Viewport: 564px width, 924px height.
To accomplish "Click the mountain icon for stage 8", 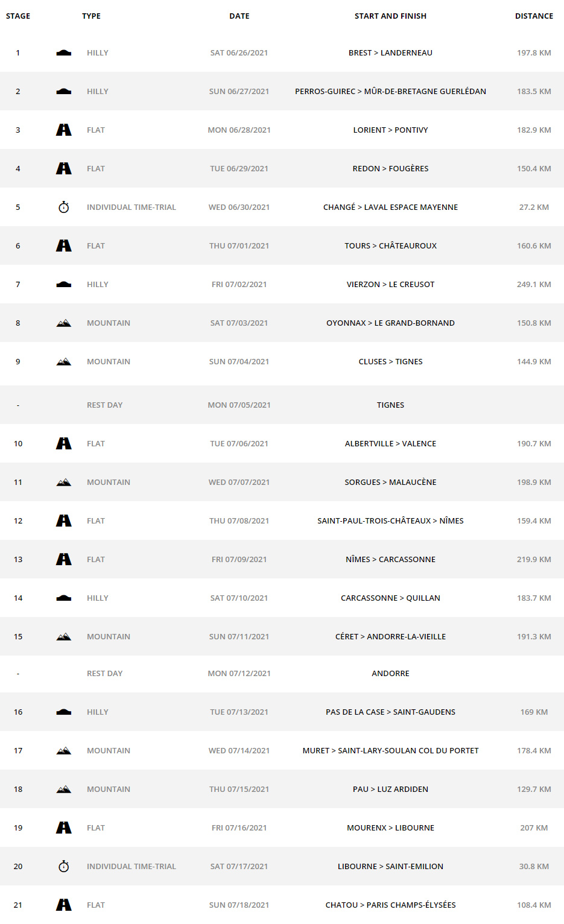I will tap(63, 323).
